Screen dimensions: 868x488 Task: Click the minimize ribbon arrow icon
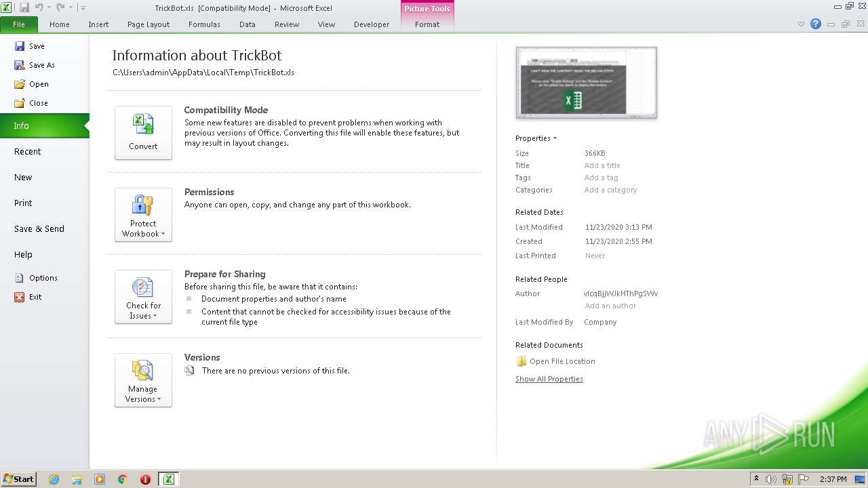click(801, 24)
